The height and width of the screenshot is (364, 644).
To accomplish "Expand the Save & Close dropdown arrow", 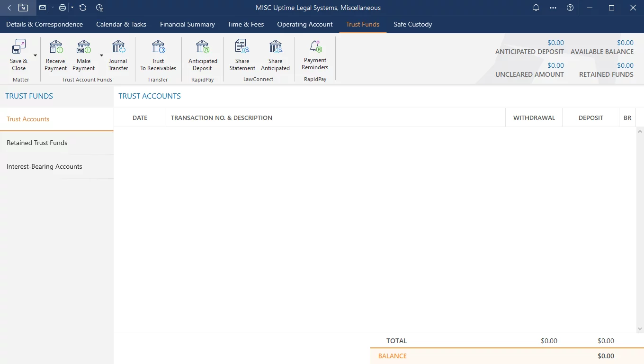I will [35, 55].
